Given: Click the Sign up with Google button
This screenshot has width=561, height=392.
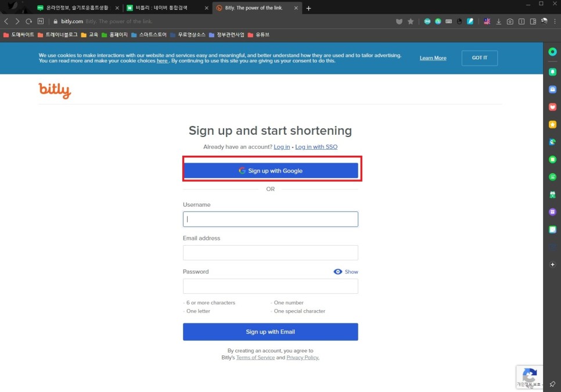Looking at the screenshot, I should pyautogui.click(x=271, y=171).
